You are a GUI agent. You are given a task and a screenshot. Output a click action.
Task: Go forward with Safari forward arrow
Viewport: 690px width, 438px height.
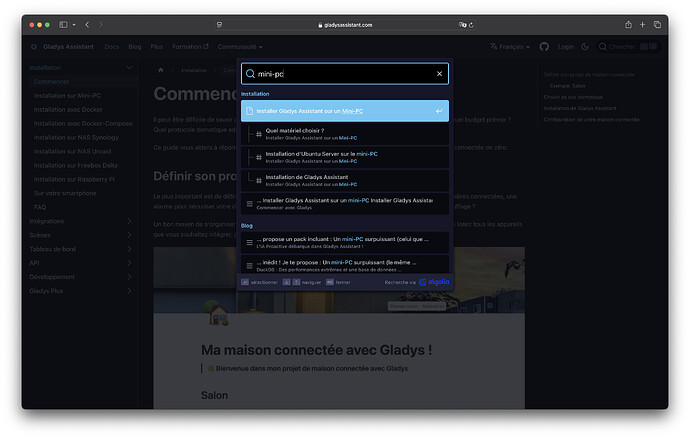click(x=101, y=25)
